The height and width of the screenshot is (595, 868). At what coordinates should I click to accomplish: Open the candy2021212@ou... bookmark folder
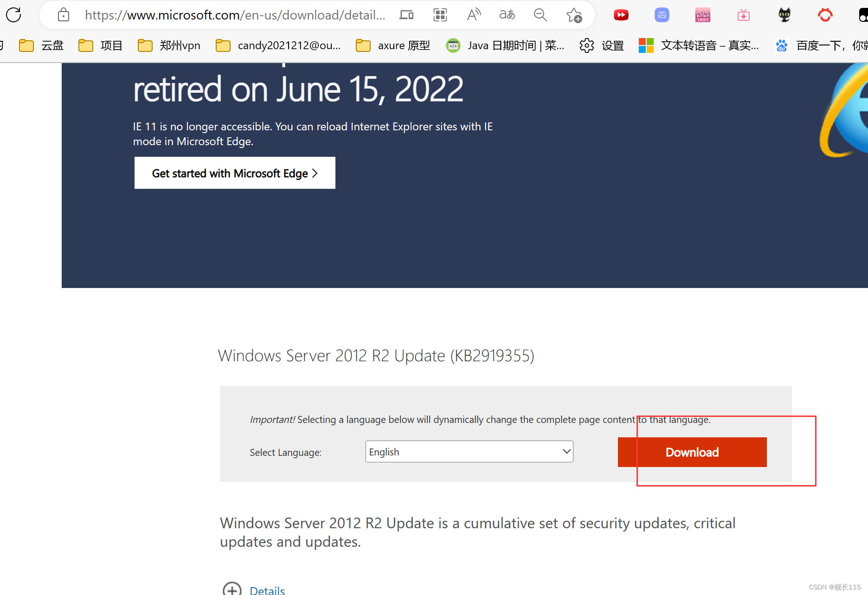coord(278,45)
